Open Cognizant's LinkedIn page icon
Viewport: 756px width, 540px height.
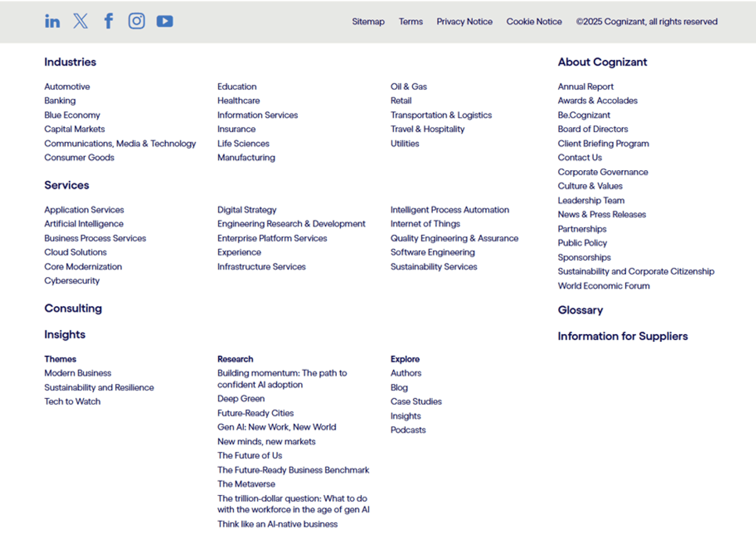(52, 21)
